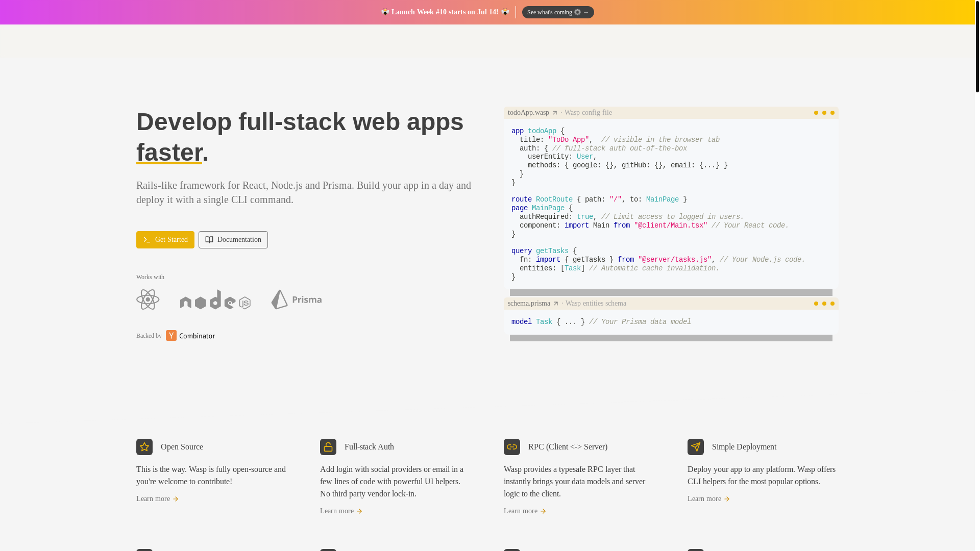This screenshot has height=551, width=980.
Task: Click the book icon on Documentation button
Action: coord(209,240)
